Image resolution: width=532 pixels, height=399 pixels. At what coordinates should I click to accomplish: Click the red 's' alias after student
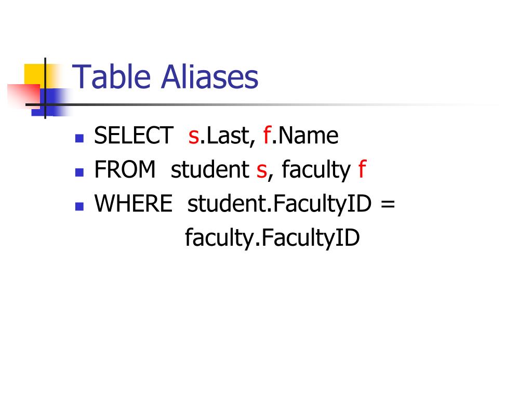(x=262, y=171)
